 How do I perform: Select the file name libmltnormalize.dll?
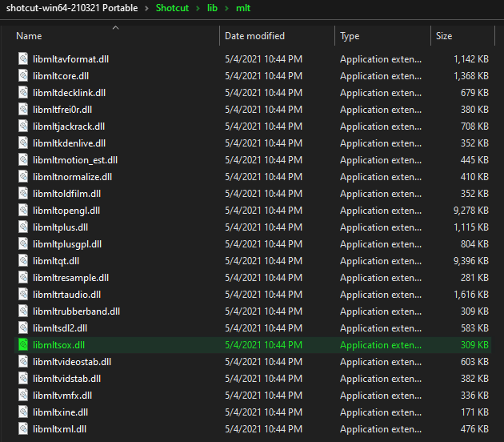tap(72, 177)
